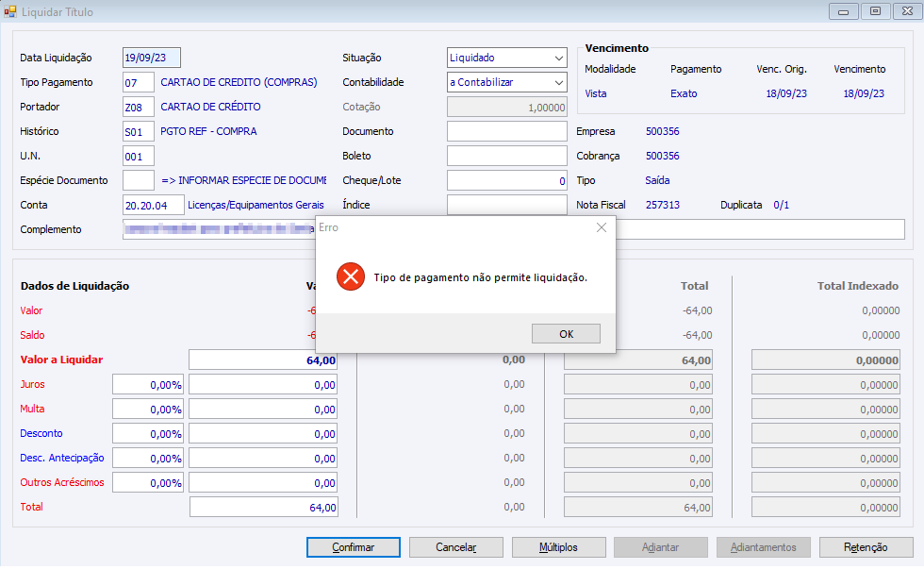This screenshot has height=569, width=924.
Task: Click the Total amount field 64,00
Action: (x=263, y=507)
